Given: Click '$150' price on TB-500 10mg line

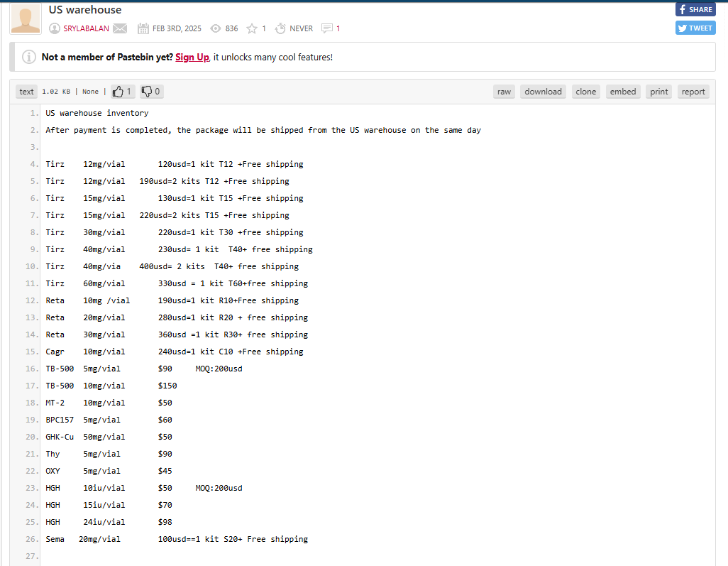Looking at the screenshot, I should pyautogui.click(x=167, y=386).
